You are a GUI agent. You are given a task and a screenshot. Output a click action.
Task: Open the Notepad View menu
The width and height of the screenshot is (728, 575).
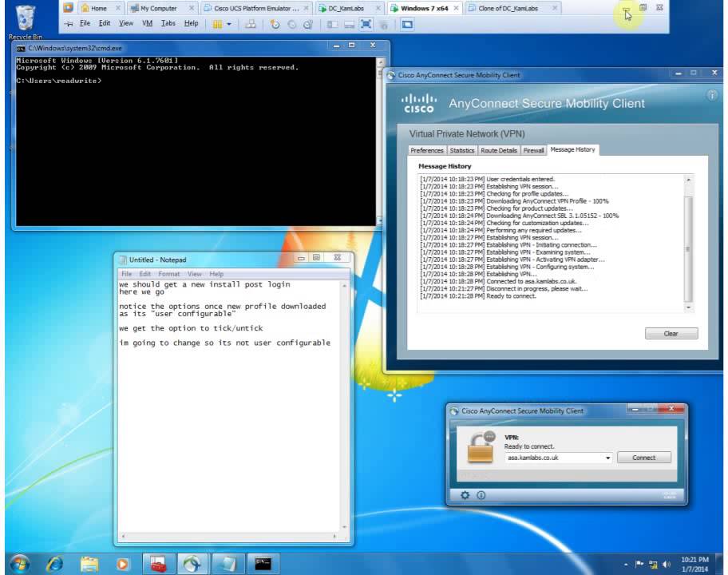click(195, 274)
